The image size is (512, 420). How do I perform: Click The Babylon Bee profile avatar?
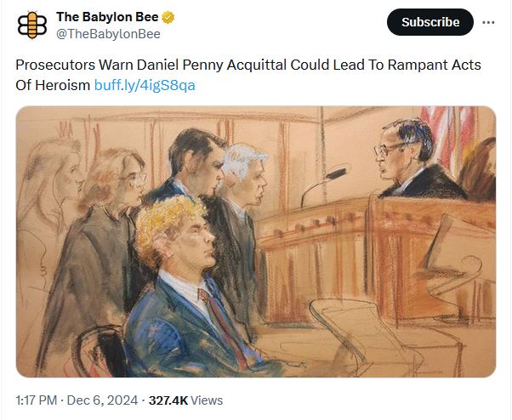coord(32,25)
